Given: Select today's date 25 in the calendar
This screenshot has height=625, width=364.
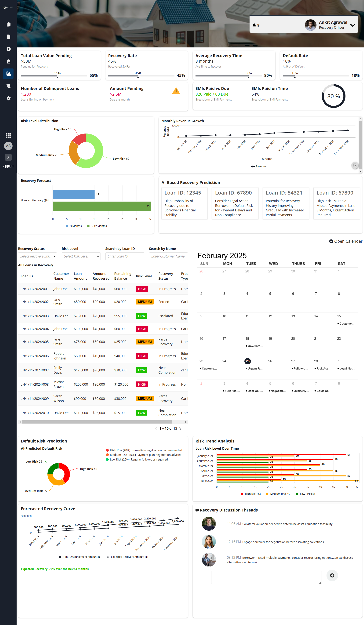Looking at the screenshot, I should pos(248,361).
